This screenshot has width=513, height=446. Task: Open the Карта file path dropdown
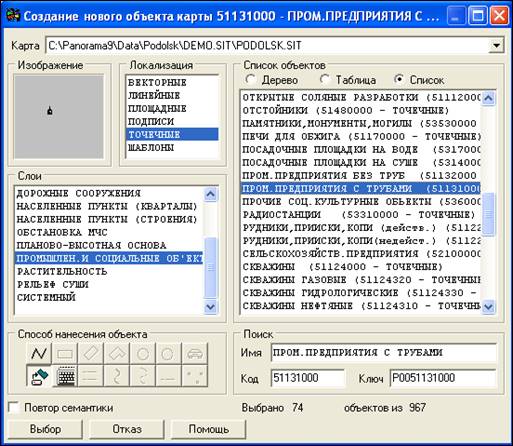point(496,45)
